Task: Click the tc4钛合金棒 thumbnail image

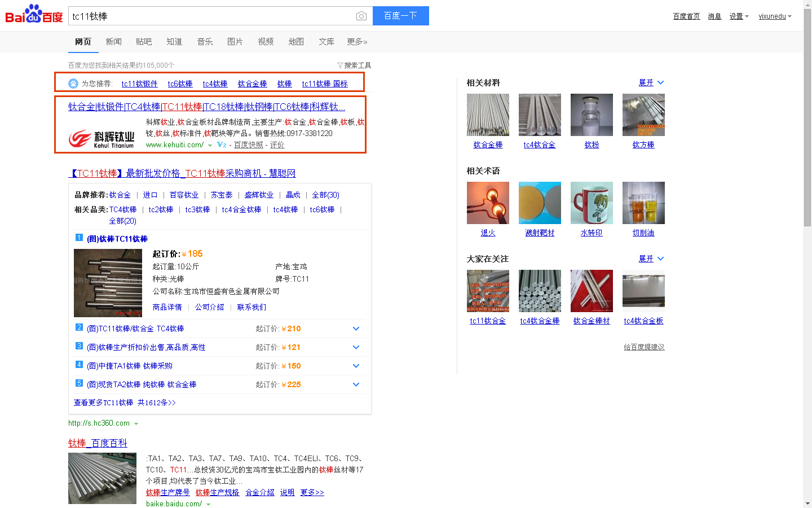Action: click(x=540, y=291)
